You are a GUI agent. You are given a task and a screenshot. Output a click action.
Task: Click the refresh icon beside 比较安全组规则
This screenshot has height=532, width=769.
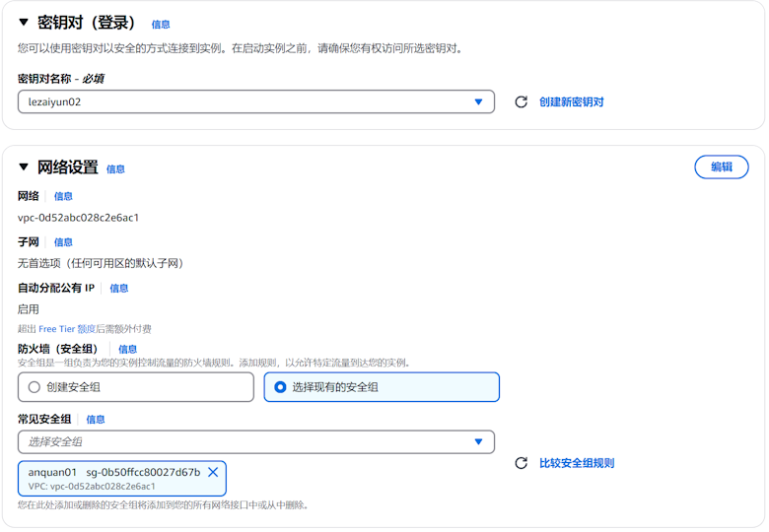[522, 463]
